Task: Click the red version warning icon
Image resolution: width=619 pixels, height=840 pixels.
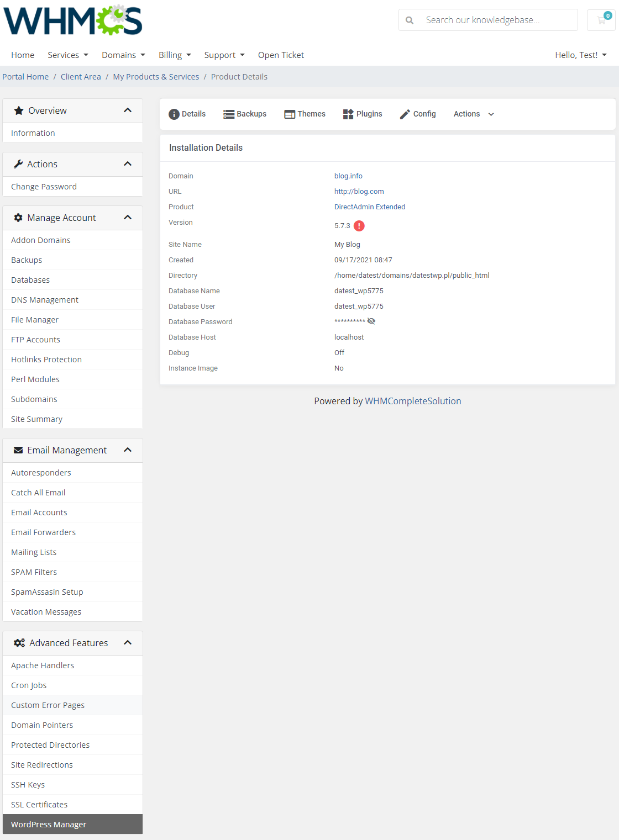Action: [359, 226]
